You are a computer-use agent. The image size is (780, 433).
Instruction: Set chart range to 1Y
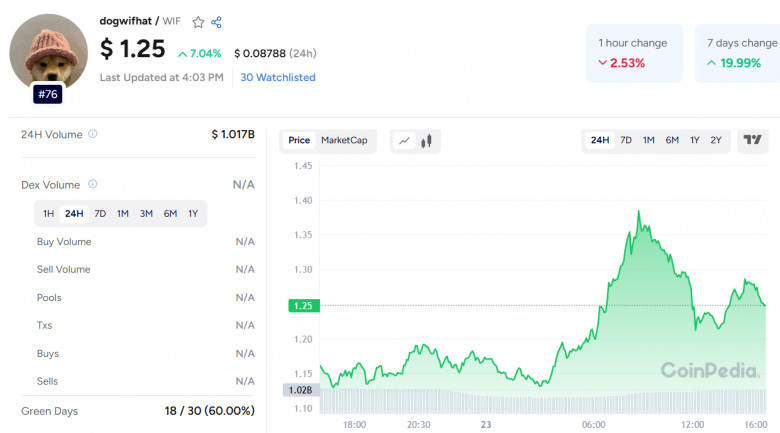pyautogui.click(x=694, y=140)
